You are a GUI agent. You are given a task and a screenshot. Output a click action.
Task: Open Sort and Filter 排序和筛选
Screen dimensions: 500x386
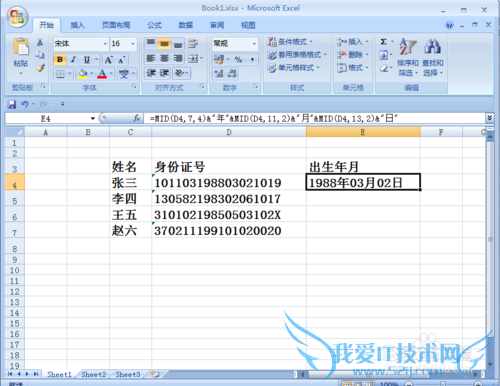408,57
